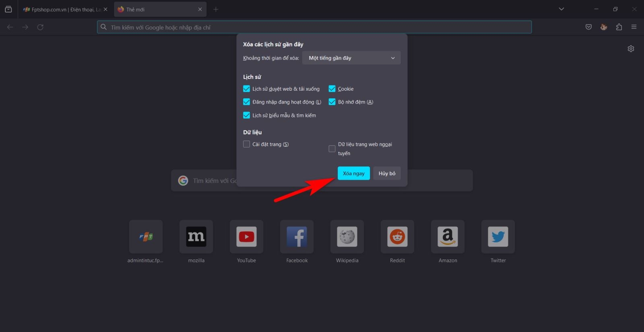This screenshot has height=332, width=644.
Task: Toggle Lịch sử biểu mẫu & tìm kiếm checkbox
Action: pos(246,115)
